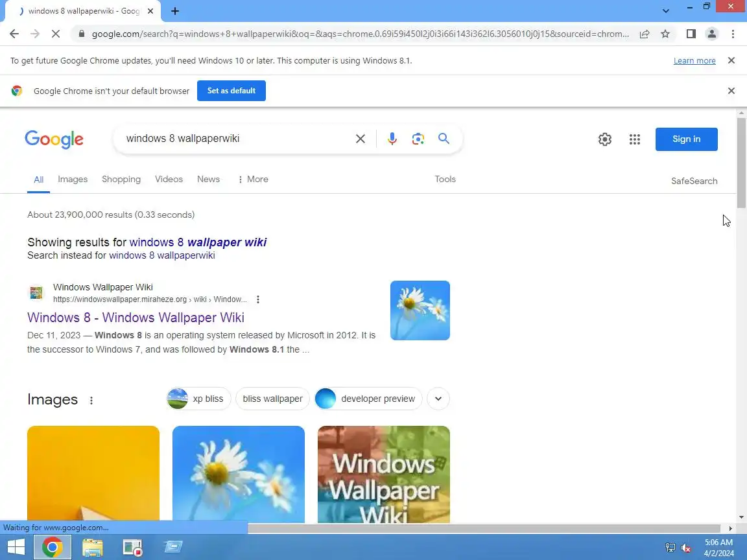Click the Windows Wallpaper Wiki site favicon

pos(36,292)
